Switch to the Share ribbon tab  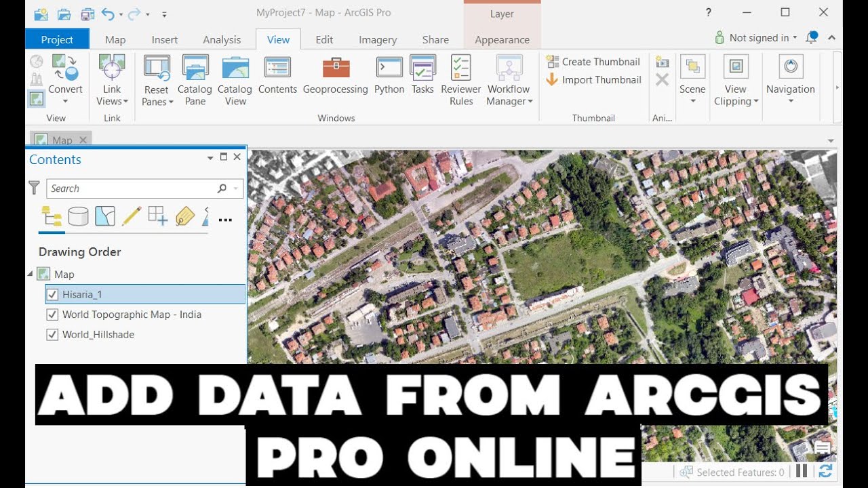click(x=435, y=39)
